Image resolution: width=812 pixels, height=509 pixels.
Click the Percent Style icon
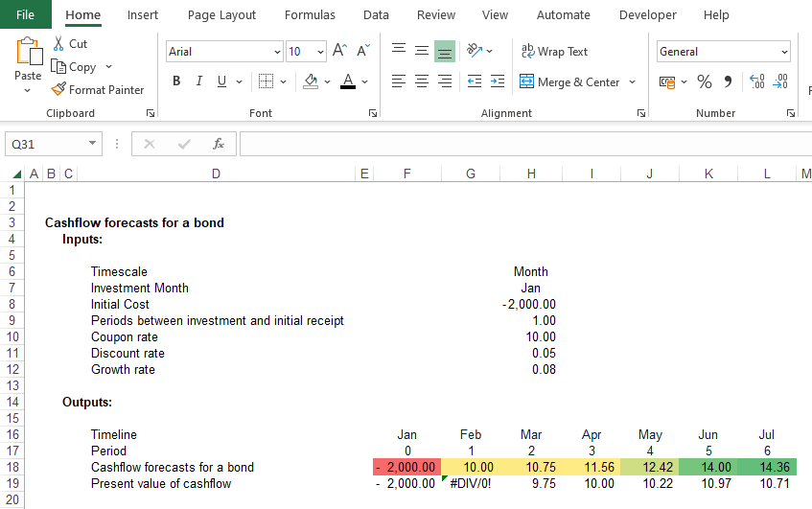705,82
